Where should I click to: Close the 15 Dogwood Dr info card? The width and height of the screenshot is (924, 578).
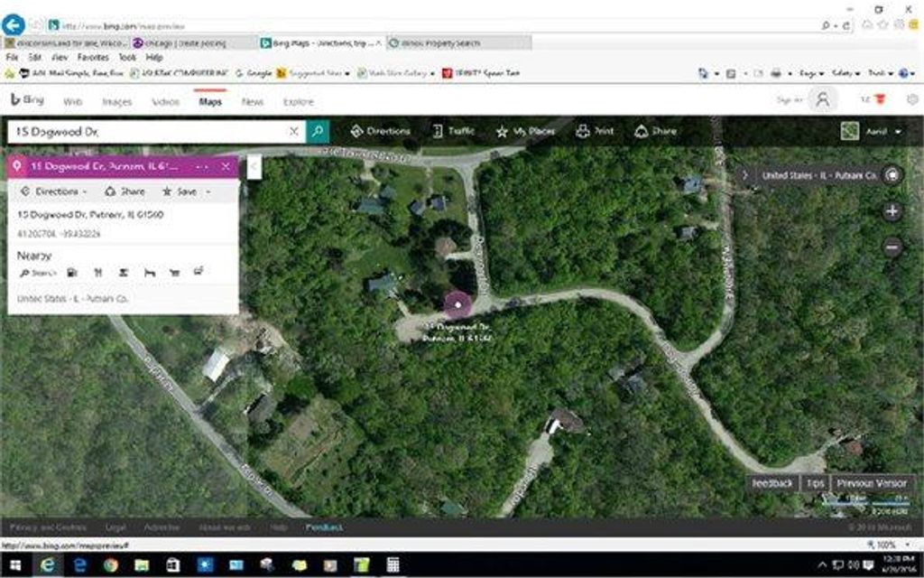click(x=226, y=166)
